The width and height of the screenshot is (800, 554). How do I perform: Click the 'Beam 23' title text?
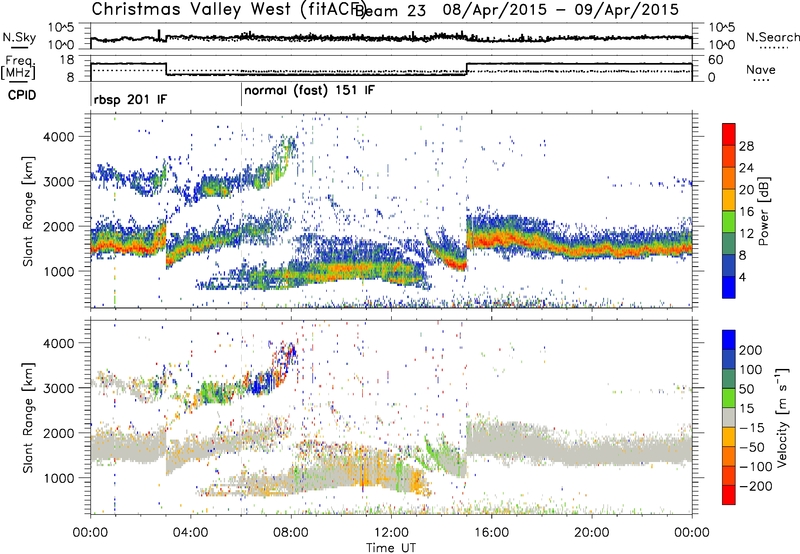coord(390,11)
